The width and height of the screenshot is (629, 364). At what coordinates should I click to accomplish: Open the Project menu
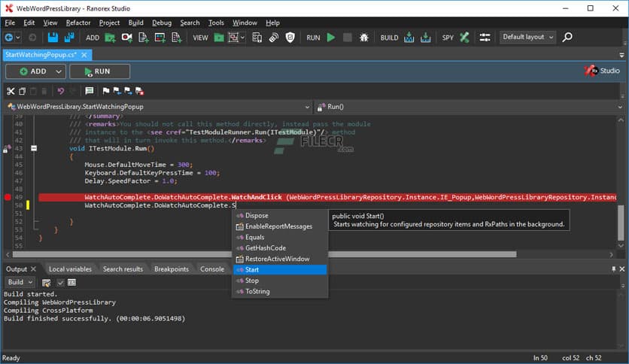point(109,23)
